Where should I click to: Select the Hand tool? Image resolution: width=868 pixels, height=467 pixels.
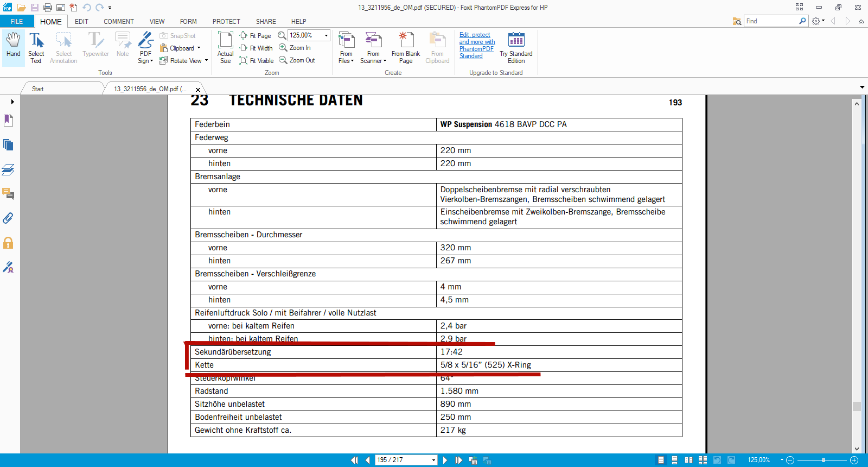pyautogui.click(x=13, y=46)
